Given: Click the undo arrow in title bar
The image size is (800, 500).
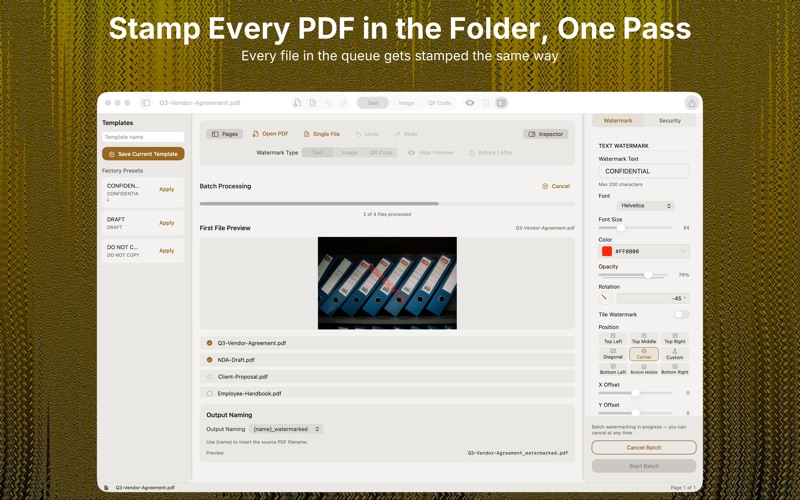Looking at the screenshot, I should coord(329,103).
